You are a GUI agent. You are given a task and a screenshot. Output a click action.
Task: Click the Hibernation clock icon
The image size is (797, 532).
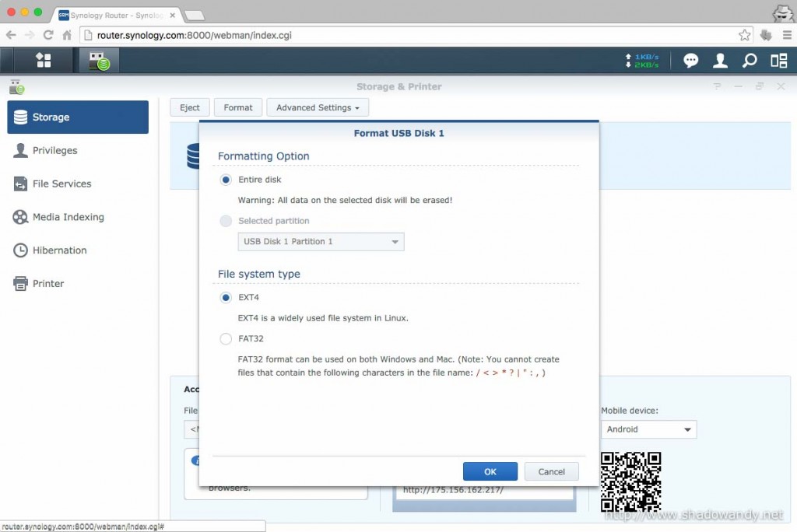click(x=20, y=250)
